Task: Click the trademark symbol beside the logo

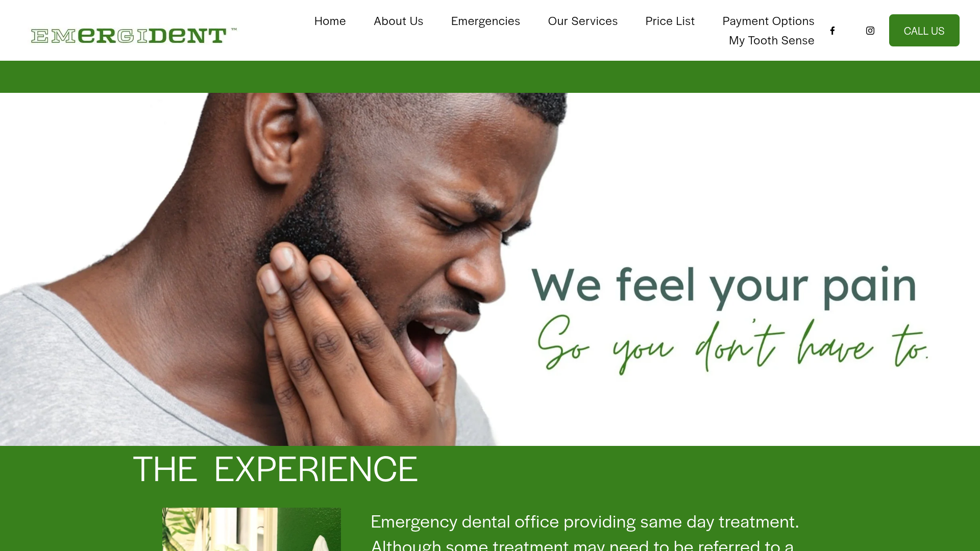Action: [234, 29]
